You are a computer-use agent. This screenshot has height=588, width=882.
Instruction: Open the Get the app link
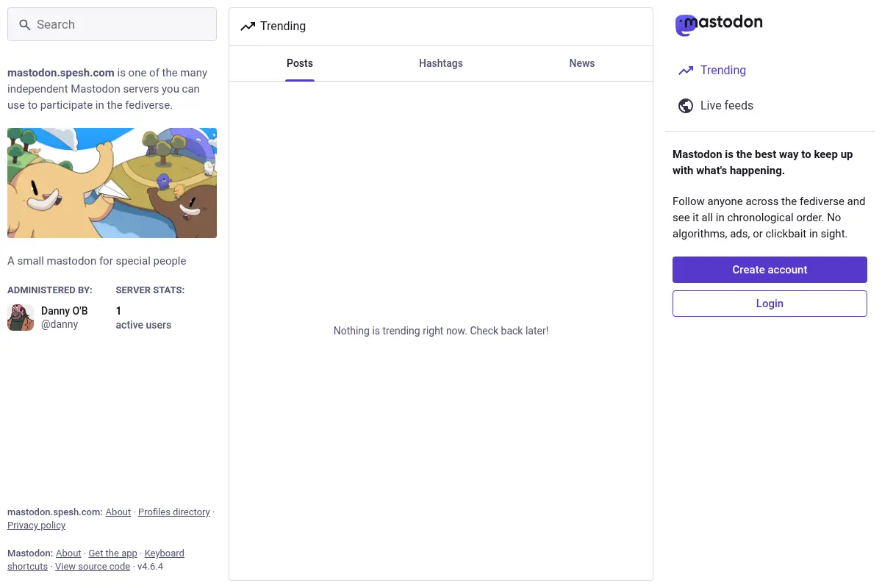[x=113, y=553]
